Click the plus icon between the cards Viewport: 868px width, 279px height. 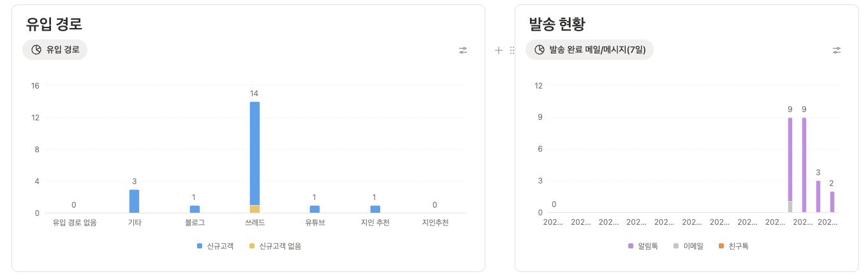pos(499,50)
